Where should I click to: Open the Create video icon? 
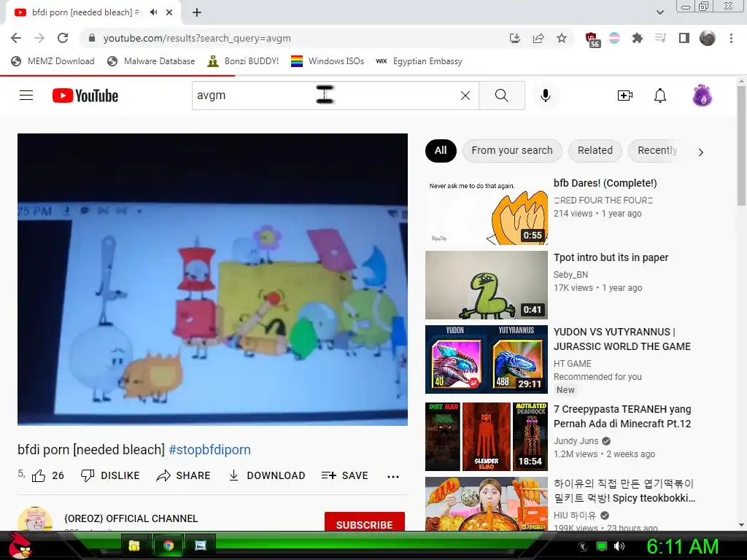(625, 96)
